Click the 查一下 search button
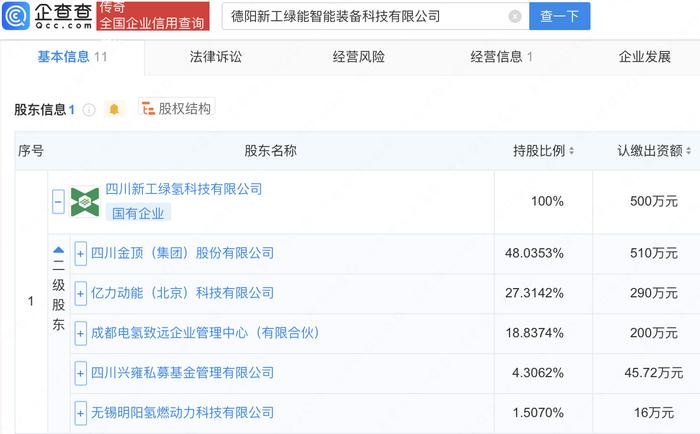 [x=559, y=16]
